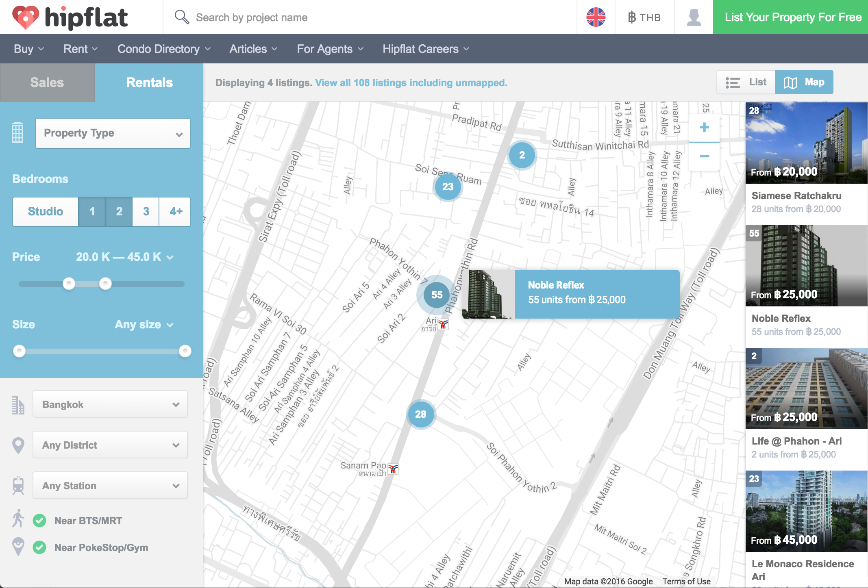Screen dimensions: 868x588
Task: Open the Siamese Ratchakru listing thumbnail
Action: [806, 143]
